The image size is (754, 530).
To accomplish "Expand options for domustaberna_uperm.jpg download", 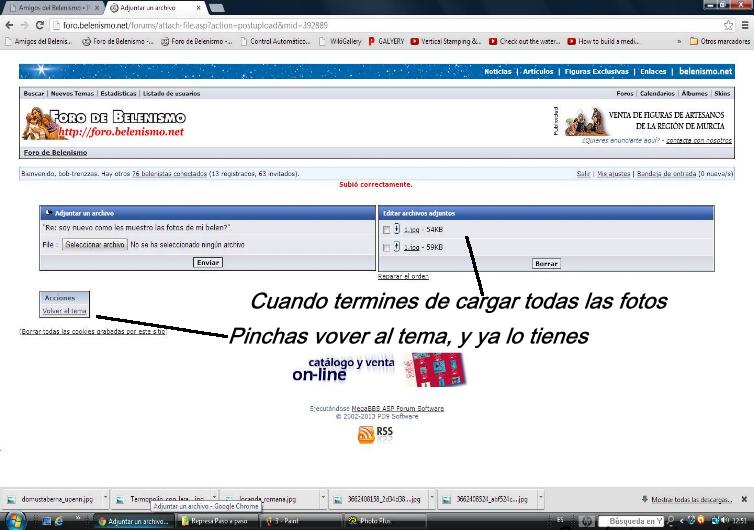I will point(105,497).
